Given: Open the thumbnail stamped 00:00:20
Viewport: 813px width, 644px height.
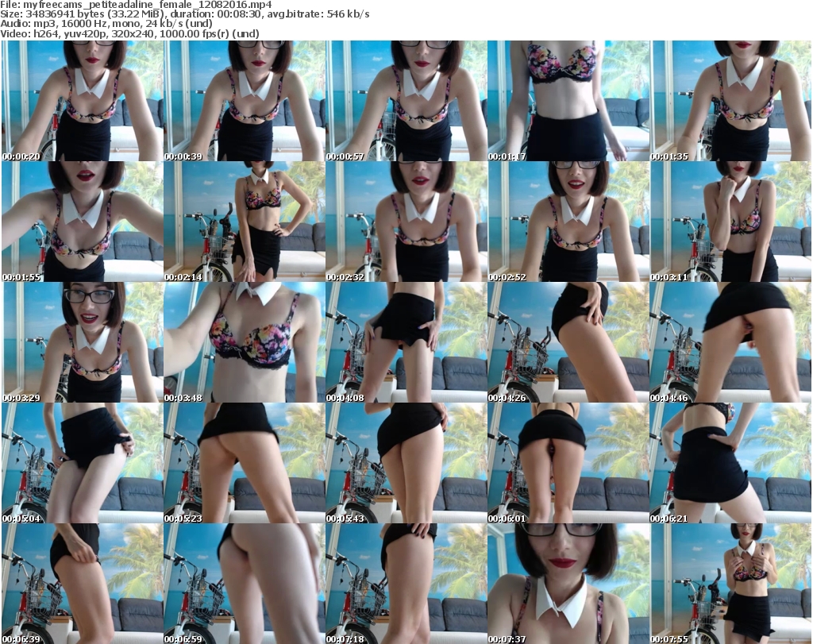Looking at the screenshot, I should pyautogui.click(x=82, y=101).
